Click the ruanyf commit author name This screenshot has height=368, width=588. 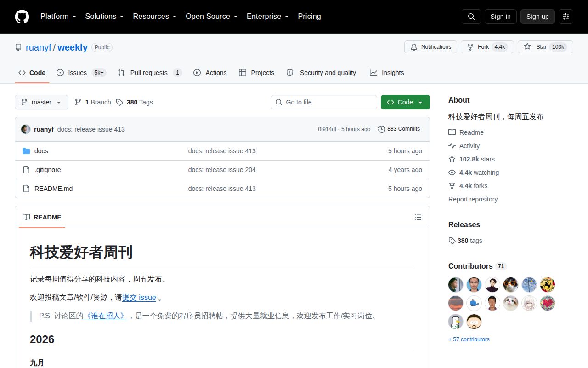(x=44, y=129)
